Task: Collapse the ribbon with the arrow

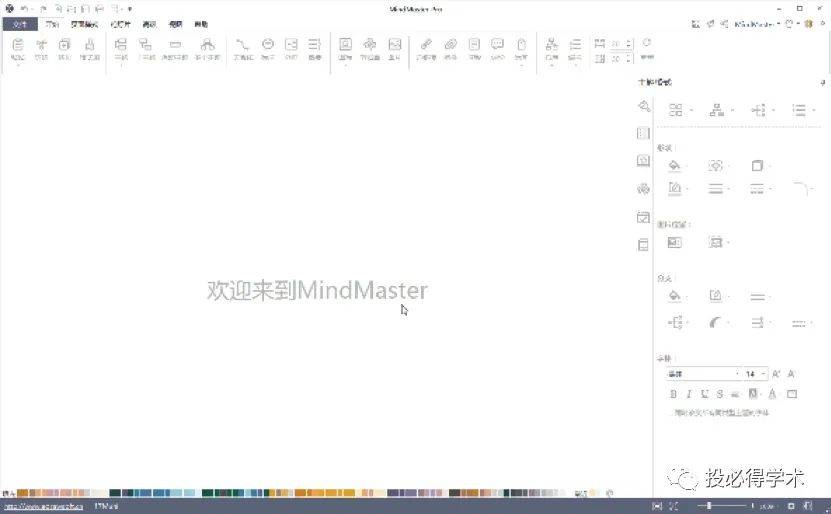Action: pos(823,24)
